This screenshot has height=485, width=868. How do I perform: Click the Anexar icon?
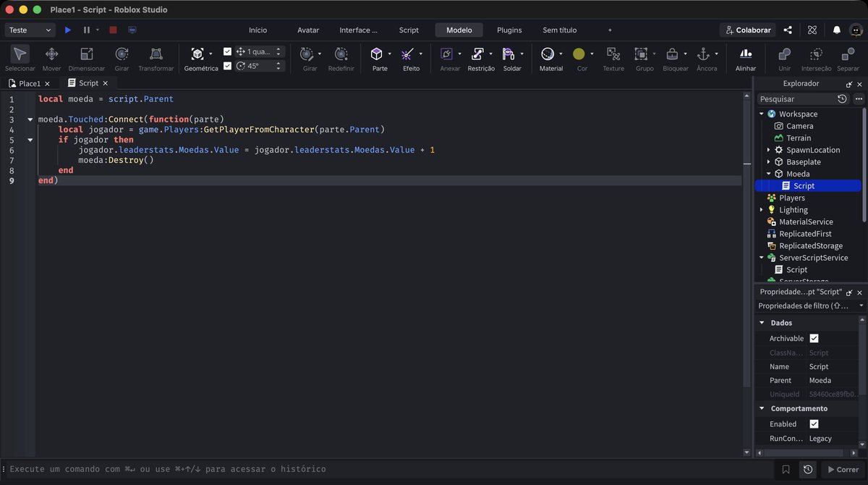pyautogui.click(x=446, y=54)
